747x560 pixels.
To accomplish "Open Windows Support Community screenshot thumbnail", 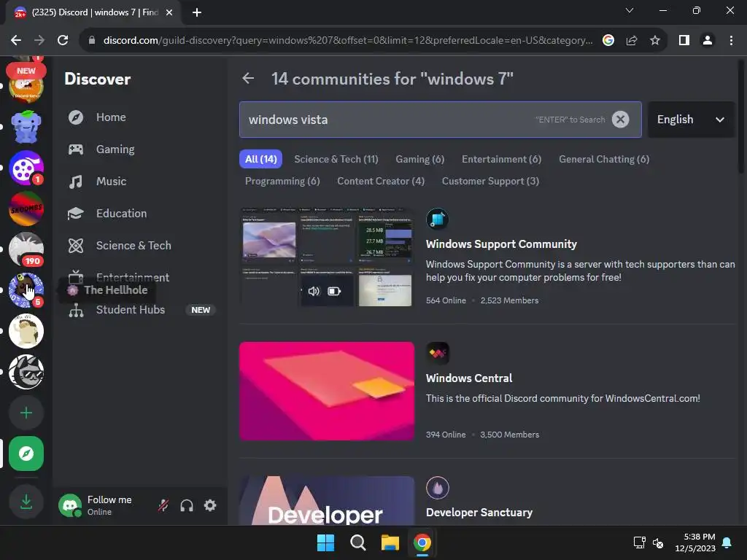I will click(327, 257).
